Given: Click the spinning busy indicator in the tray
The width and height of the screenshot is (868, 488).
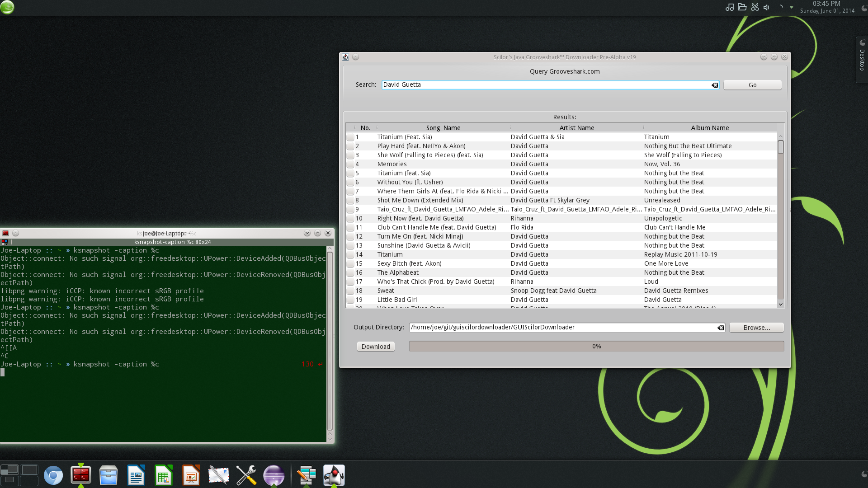Looking at the screenshot, I should click(781, 7).
